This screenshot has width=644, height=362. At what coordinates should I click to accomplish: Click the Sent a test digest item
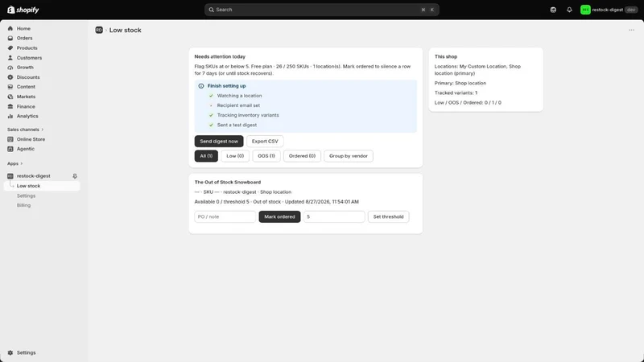(237, 125)
